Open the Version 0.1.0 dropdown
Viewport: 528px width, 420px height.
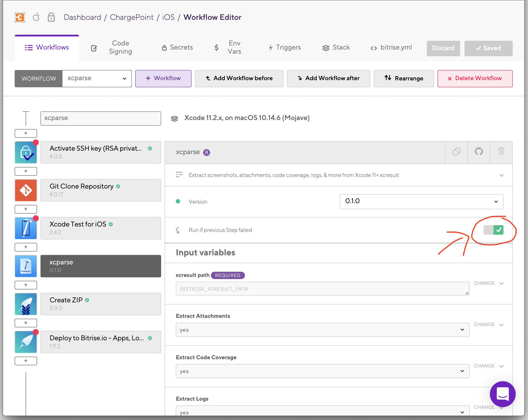pyautogui.click(x=421, y=201)
